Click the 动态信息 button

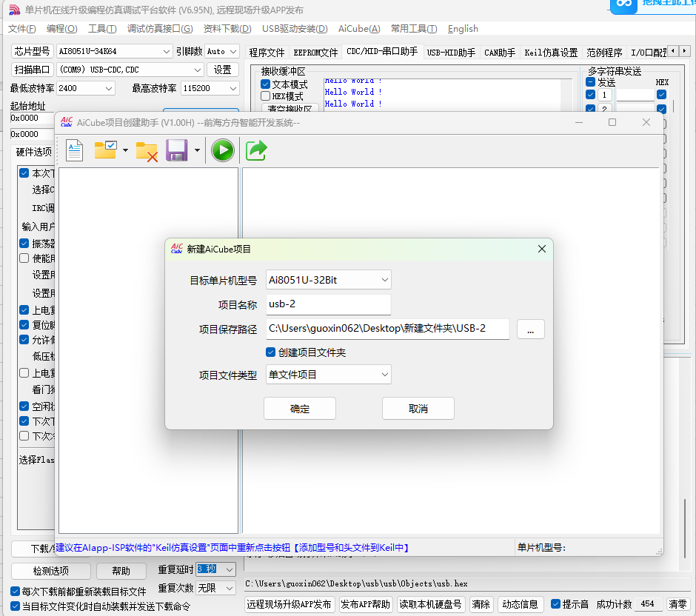coord(520,604)
